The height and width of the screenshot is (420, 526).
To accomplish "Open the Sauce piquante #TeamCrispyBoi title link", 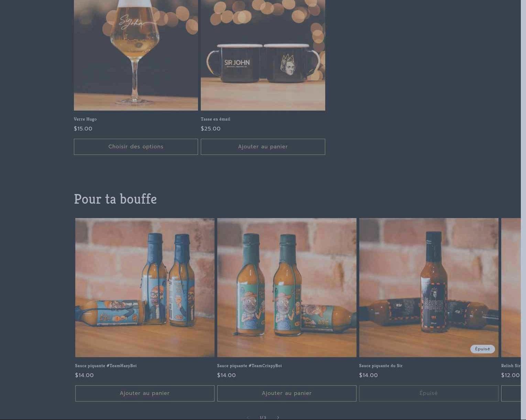I will pyautogui.click(x=249, y=366).
